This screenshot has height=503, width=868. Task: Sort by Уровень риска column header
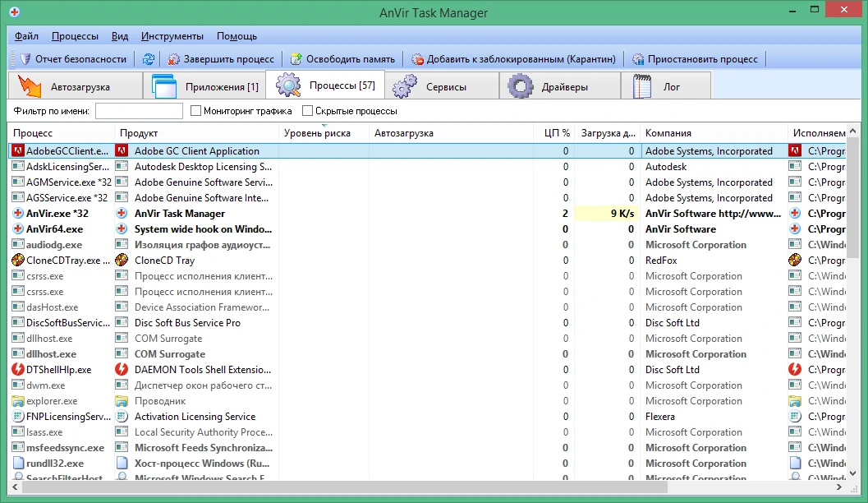coord(324,133)
